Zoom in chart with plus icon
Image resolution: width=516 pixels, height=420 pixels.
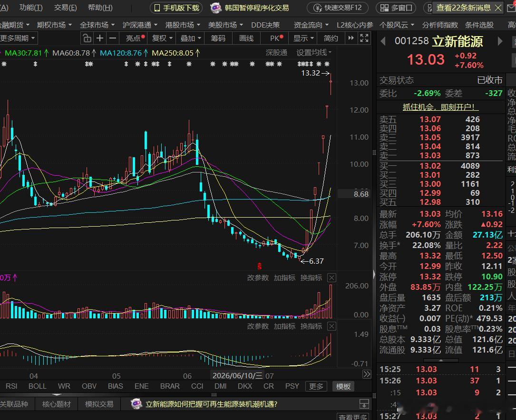(x=100, y=38)
